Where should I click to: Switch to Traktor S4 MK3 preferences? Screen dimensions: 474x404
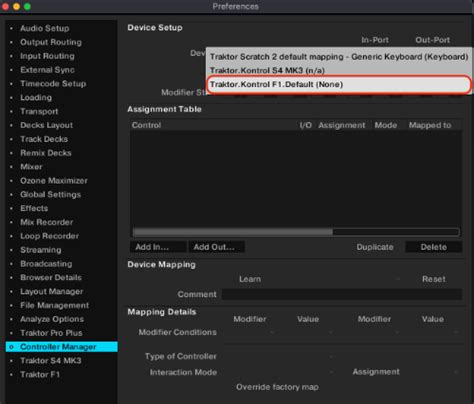tap(51, 361)
